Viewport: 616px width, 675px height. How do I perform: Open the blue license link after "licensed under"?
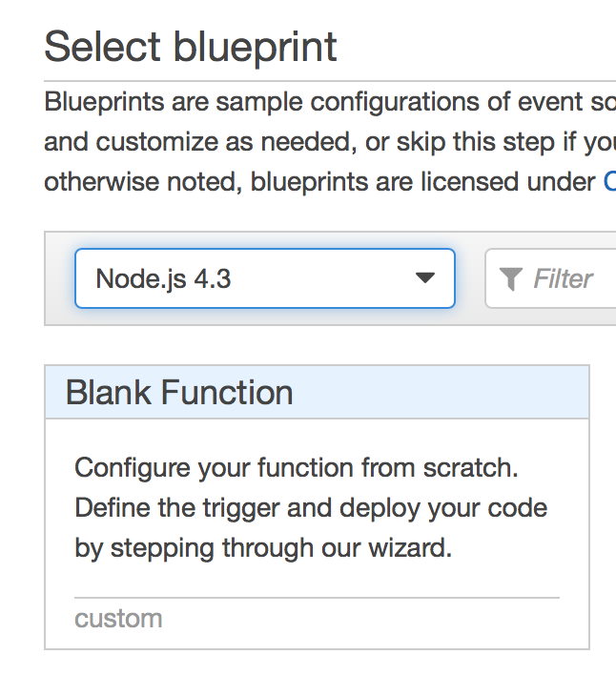coord(609,181)
